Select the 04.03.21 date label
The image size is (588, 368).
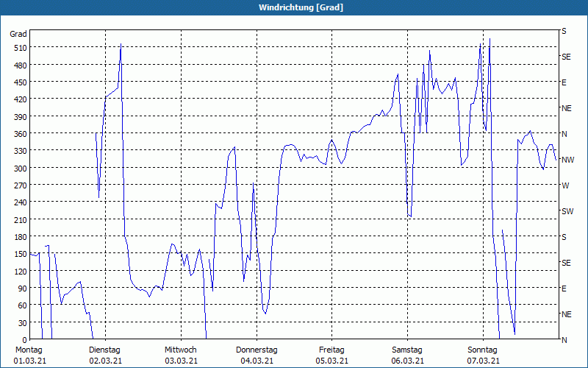click(257, 361)
